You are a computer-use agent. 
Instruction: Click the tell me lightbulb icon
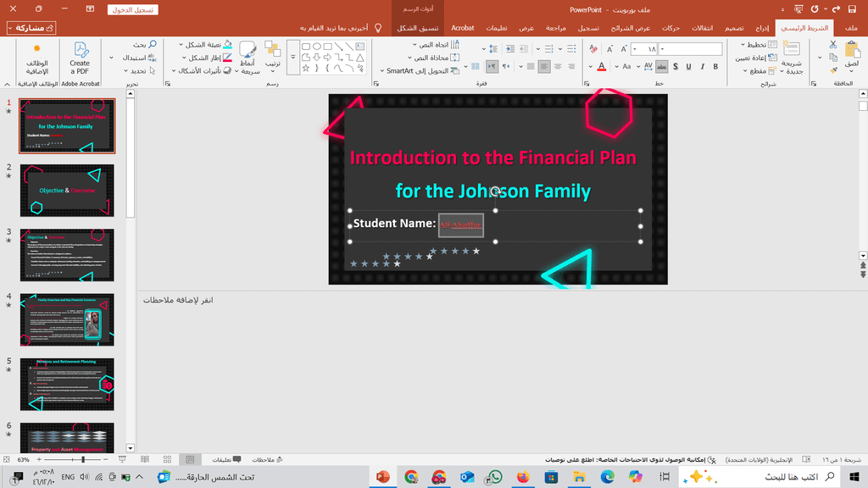coord(378,28)
